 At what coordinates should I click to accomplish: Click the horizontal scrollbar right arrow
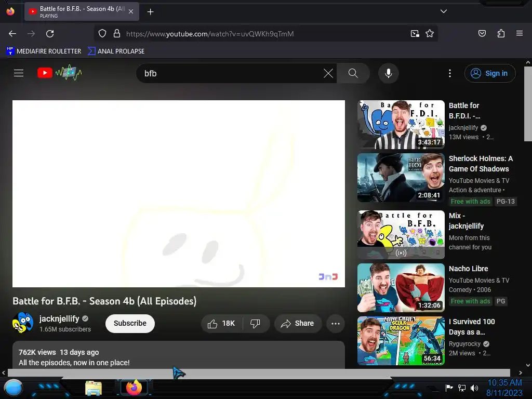[521, 373]
